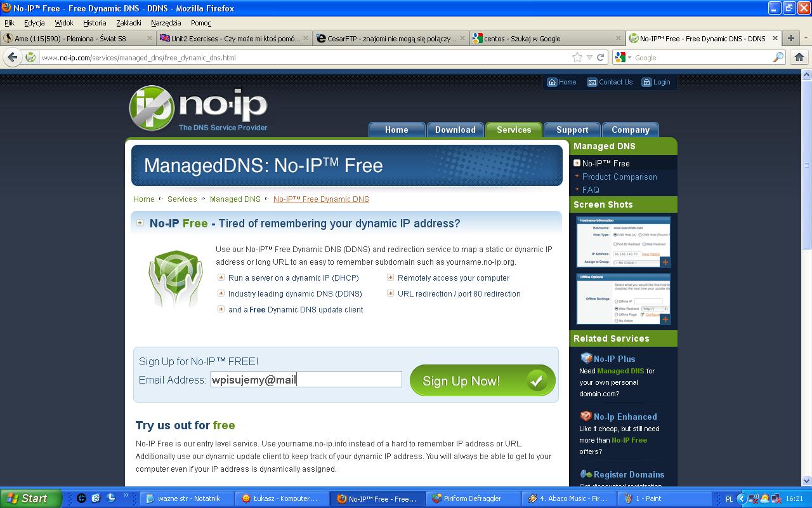Image resolution: width=812 pixels, height=508 pixels.
Task: Switch to the Unit2 Exercises tab
Action: click(x=235, y=38)
